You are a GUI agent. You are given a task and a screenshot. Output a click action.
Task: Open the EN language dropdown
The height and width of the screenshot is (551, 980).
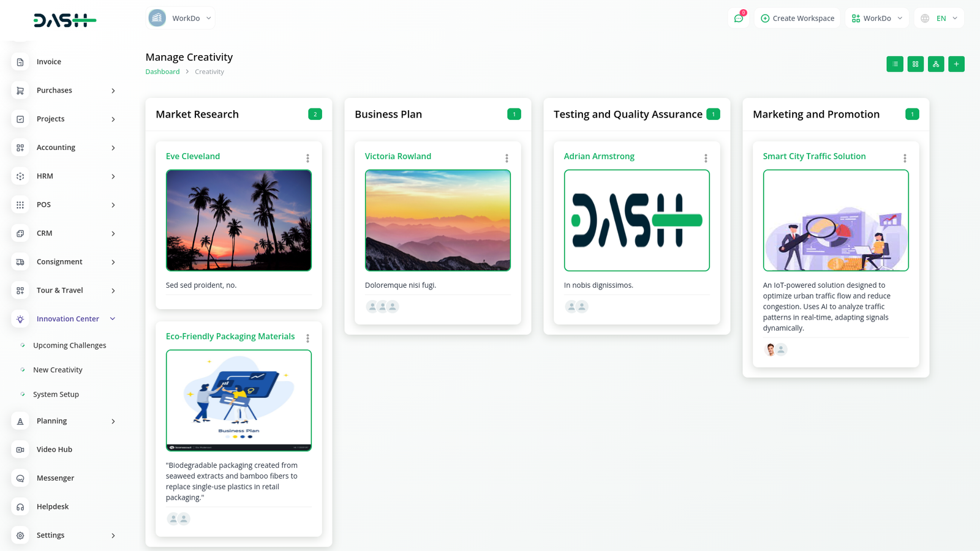(940, 18)
